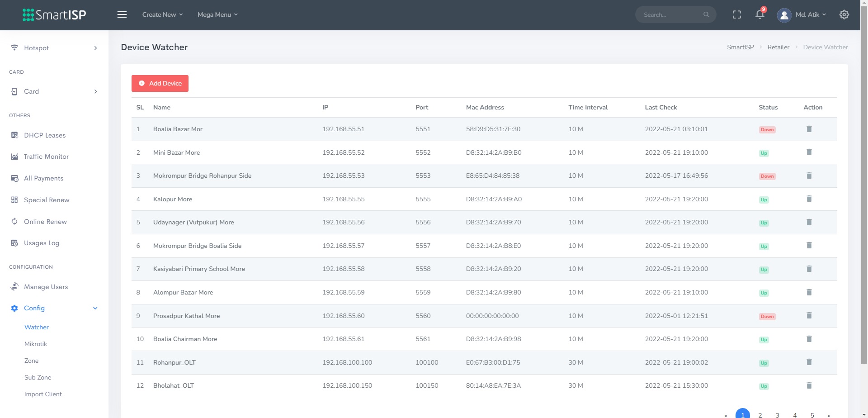This screenshot has width=868, height=418.
Task: Open the Create New dropdown
Action: click(162, 14)
